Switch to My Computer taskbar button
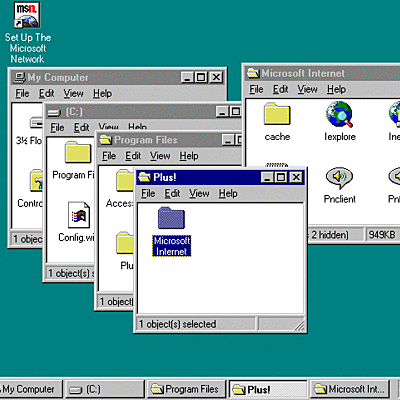Screen dimensions: 400x400 point(31,389)
